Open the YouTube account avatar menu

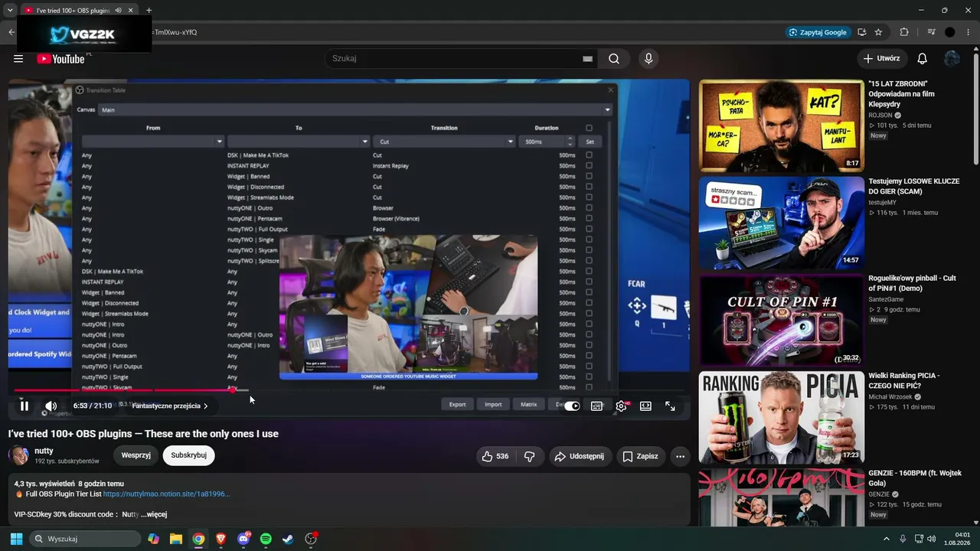[x=952, y=59]
